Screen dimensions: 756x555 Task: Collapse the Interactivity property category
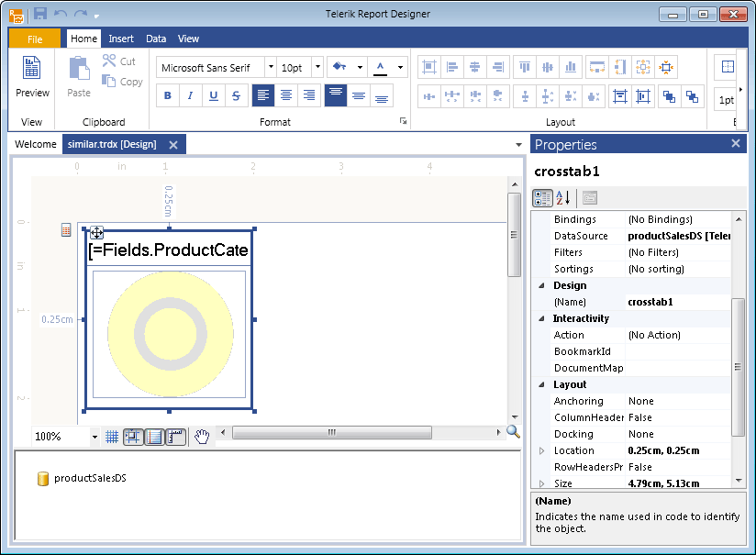[x=541, y=318]
